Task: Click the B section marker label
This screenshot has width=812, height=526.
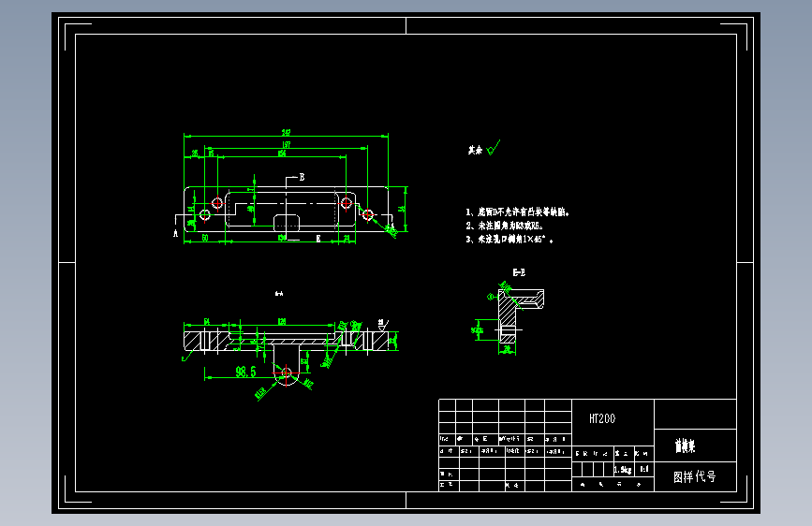Action: tap(302, 177)
